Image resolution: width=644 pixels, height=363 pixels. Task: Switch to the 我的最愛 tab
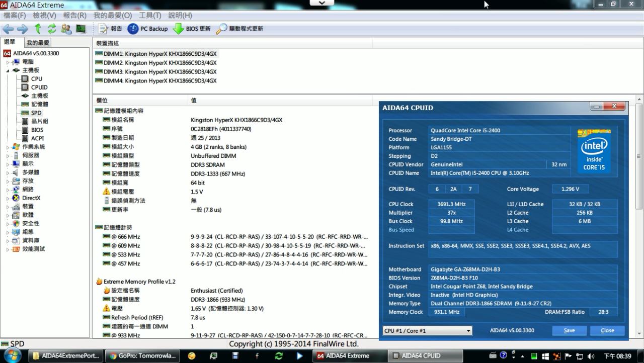point(38,43)
